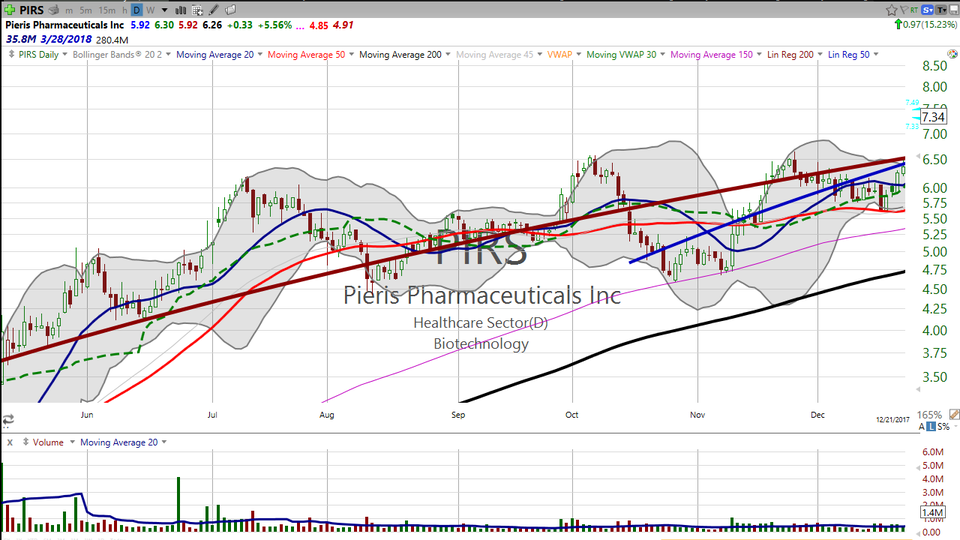Click the 280.4M value in header

[112, 40]
